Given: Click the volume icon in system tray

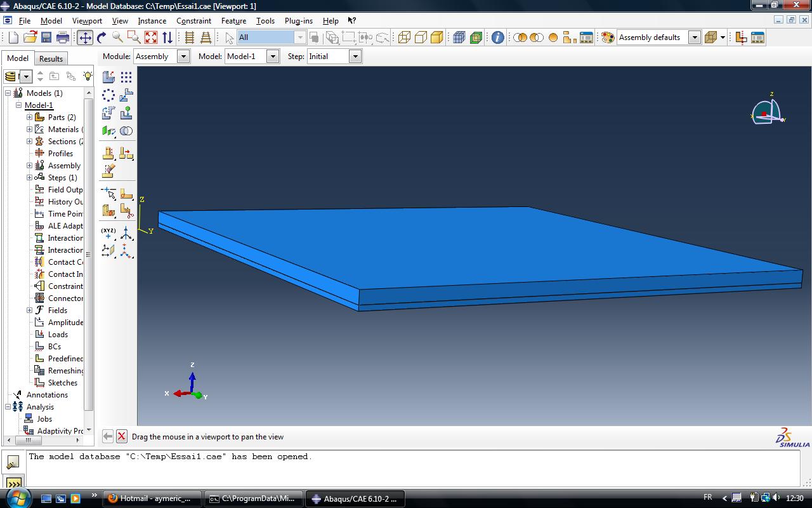Looking at the screenshot, I should pyautogui.click(x=777, y=498).
